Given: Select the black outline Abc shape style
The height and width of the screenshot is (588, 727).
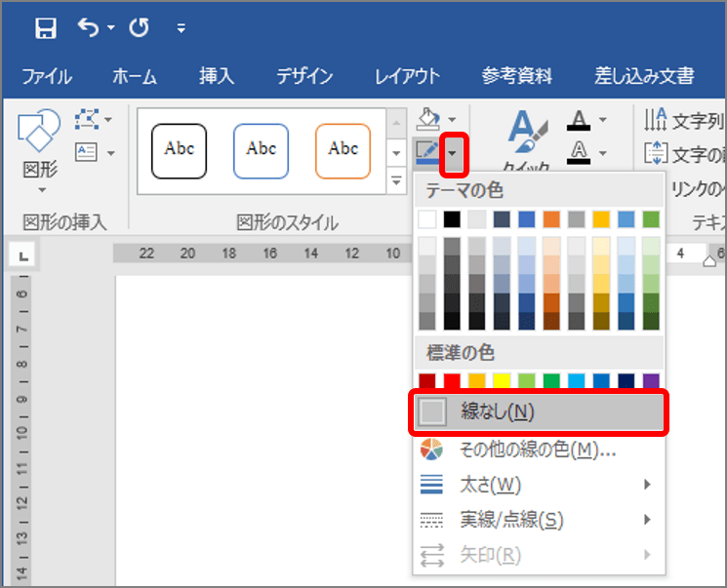Looking at the screenshot, I should tap(179, 151).
